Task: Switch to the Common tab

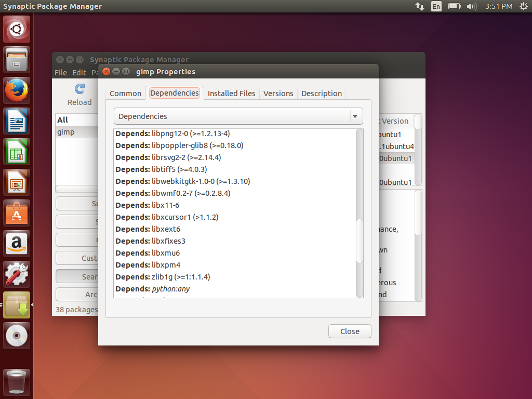Action: tap(125, 94)
